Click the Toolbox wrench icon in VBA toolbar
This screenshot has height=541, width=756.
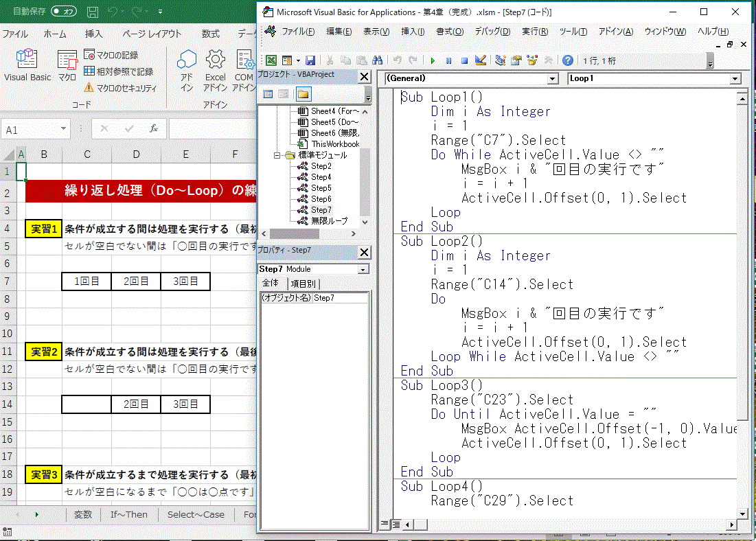tap(548, 60)
